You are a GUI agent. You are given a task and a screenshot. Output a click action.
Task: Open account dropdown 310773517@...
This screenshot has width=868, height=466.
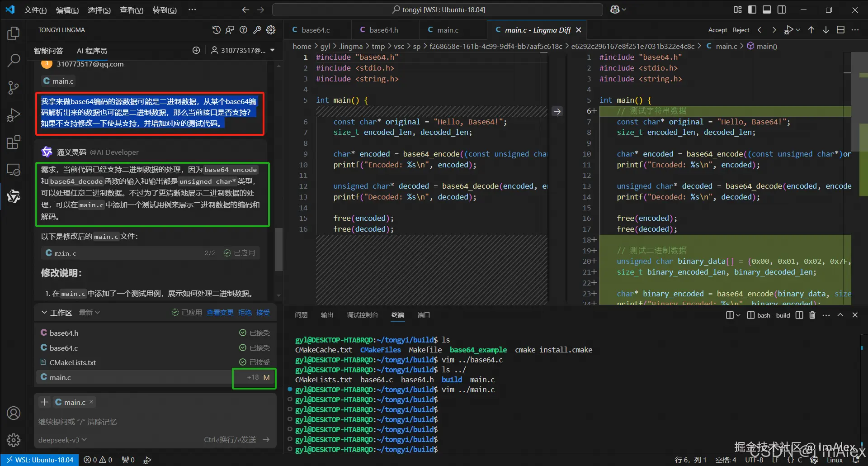click(243, 50)
